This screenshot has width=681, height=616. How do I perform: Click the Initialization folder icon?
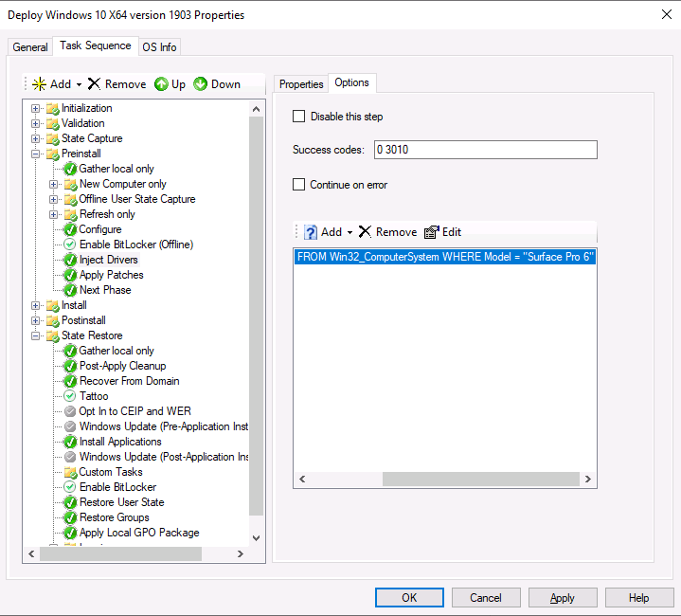tap(52, 109)
